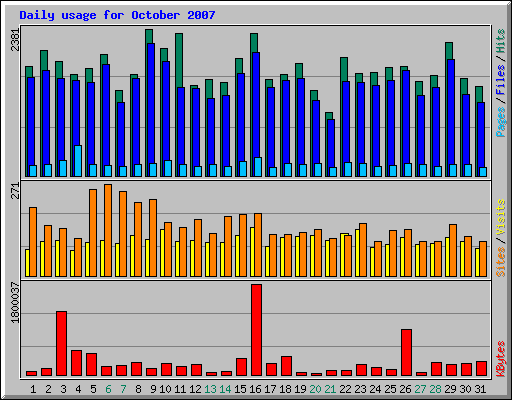
Task: Click weekend day 7 label
Action: point(123,389)
